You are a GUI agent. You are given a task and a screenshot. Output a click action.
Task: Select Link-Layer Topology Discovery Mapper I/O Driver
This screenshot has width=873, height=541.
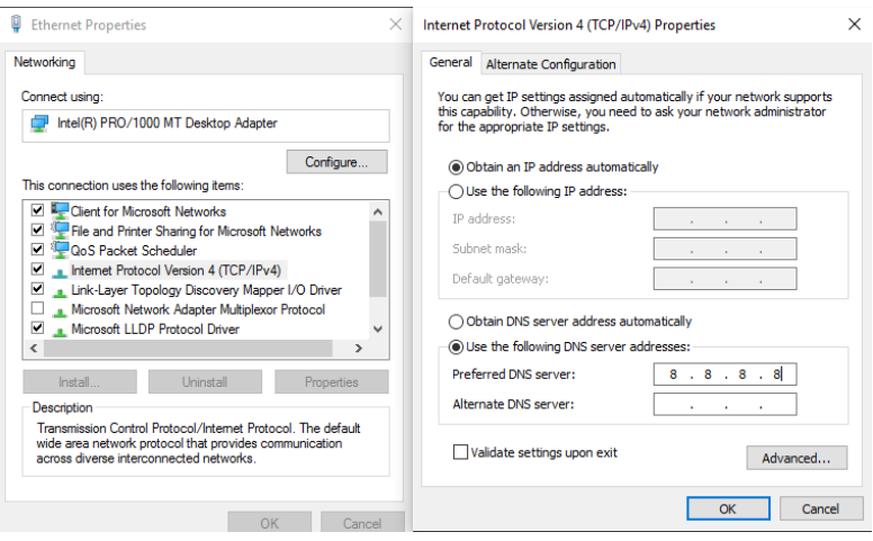[206, 290]
